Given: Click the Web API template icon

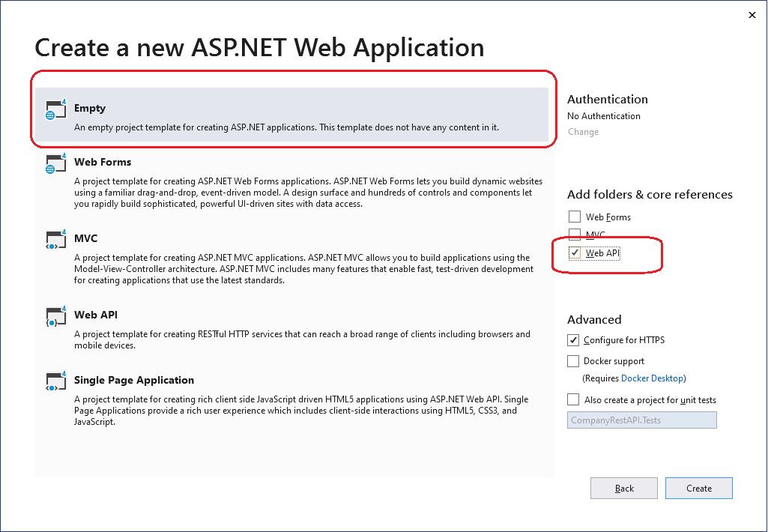Looking at the screenshot, I should coord(55,316).
